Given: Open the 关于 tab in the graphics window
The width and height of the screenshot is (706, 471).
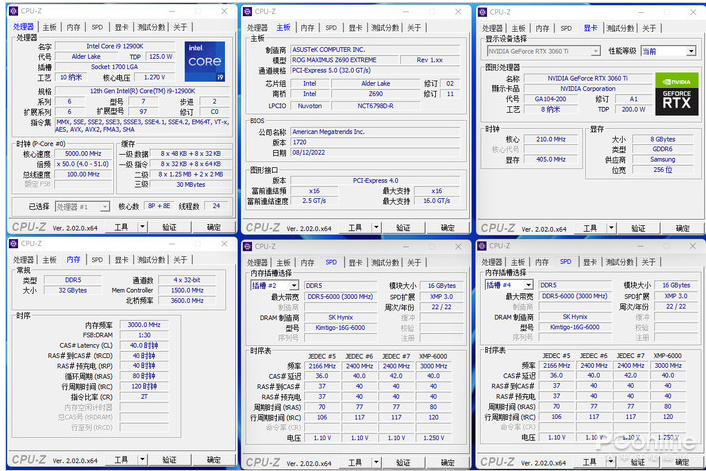Looking at the screenshot, I should click(649, 28).
